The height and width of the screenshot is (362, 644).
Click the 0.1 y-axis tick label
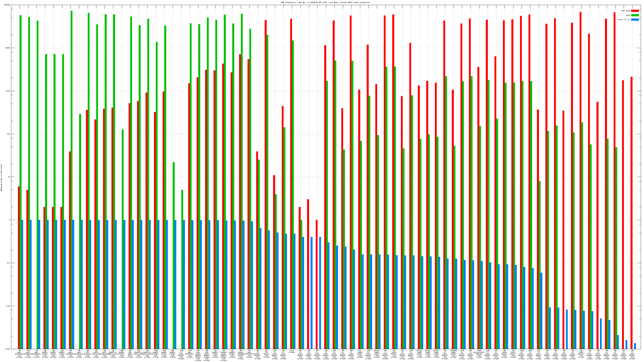coord(8,263)
